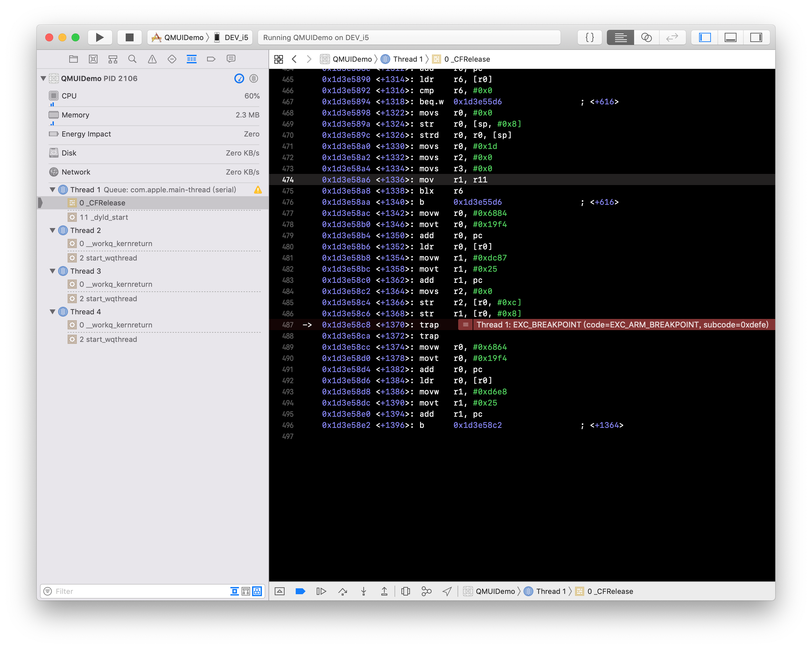Click the EXC_BREAKPOINT error annotation banner
Screen dimensions: 812x649
pos(616,324)
